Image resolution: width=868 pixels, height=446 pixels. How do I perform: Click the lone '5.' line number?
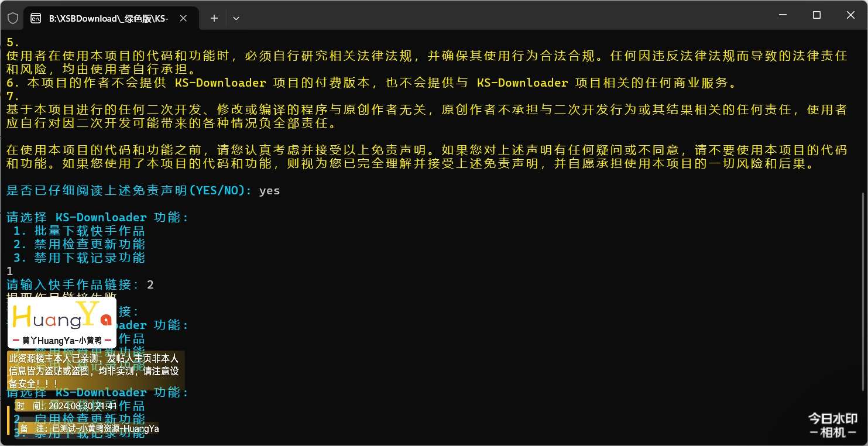(13, 42)
